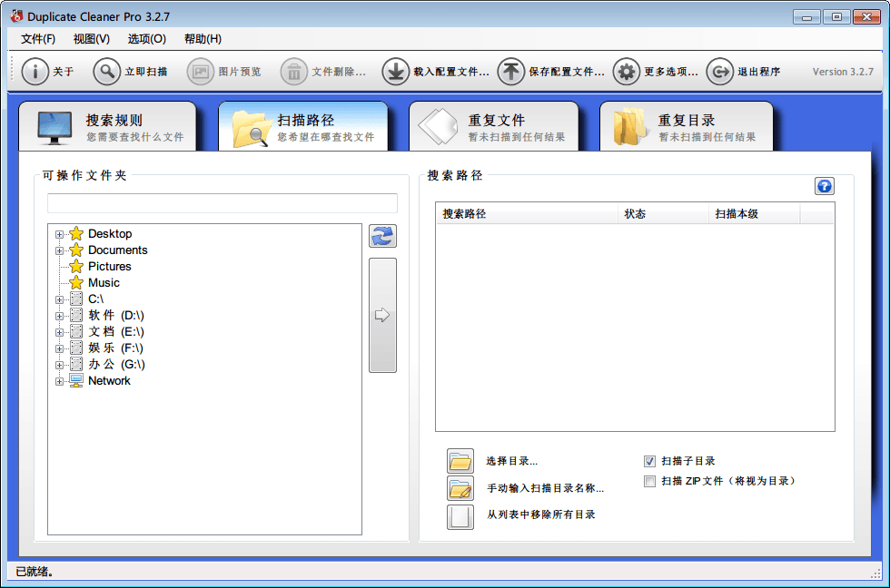Click 从列表中移除所有目录 text

541,514
